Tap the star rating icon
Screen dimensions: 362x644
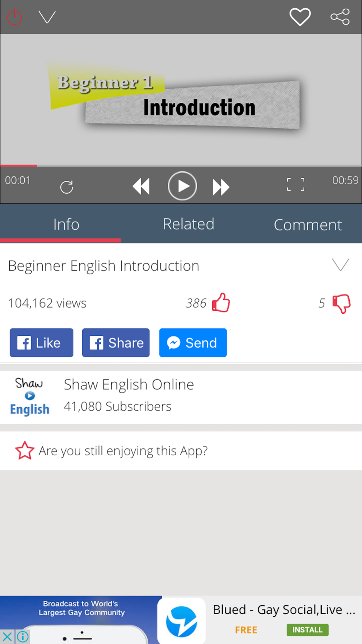25,451
